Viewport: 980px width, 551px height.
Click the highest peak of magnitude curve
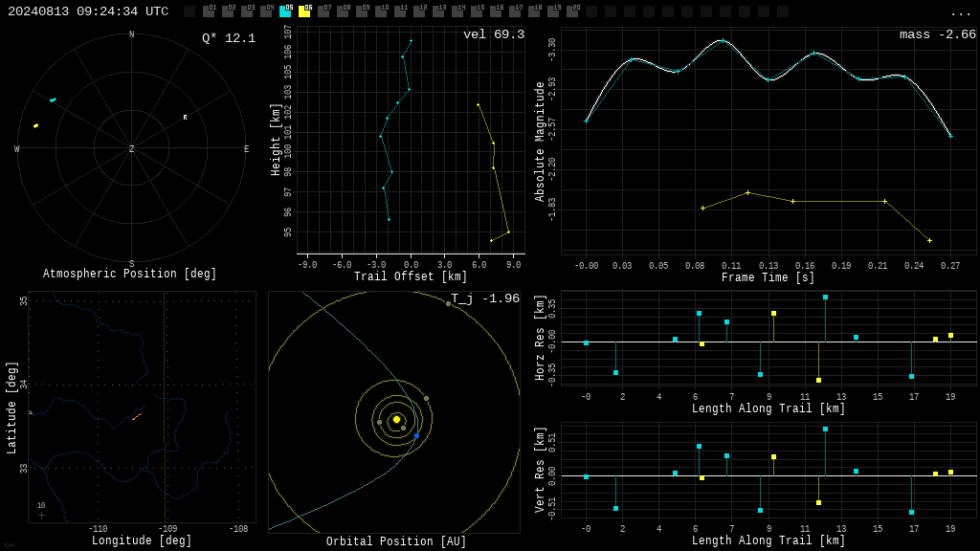pos(724,40)
